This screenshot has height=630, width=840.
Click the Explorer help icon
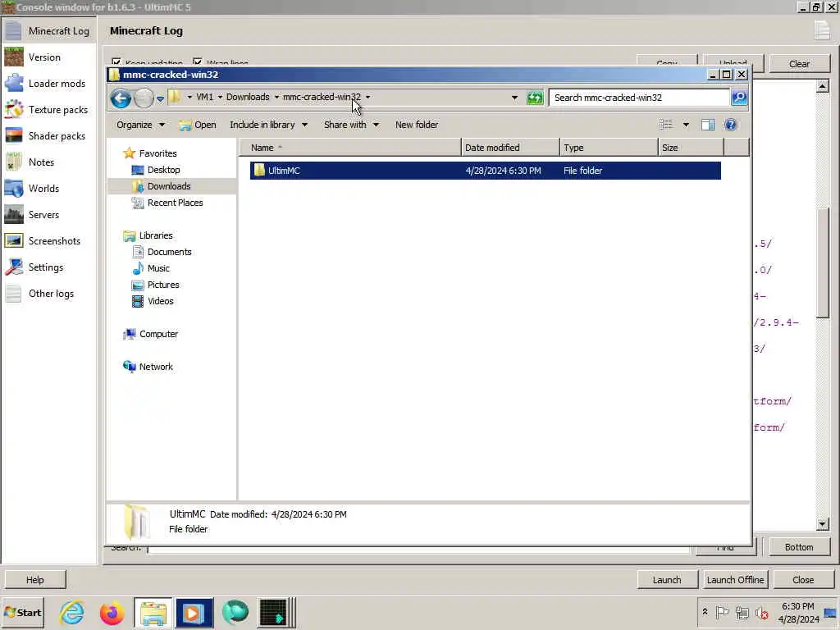click(x=731, y=125)
